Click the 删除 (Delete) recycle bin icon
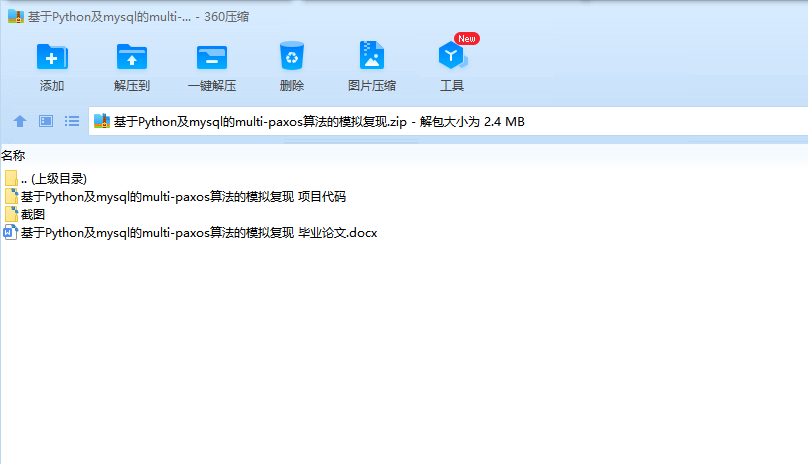 [x=292, y=56]
